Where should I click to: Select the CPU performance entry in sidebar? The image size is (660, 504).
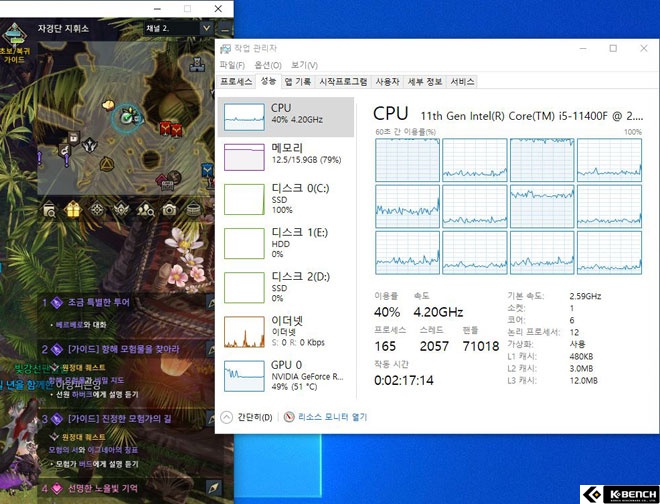pyautogui.click(x=286, y=117)
